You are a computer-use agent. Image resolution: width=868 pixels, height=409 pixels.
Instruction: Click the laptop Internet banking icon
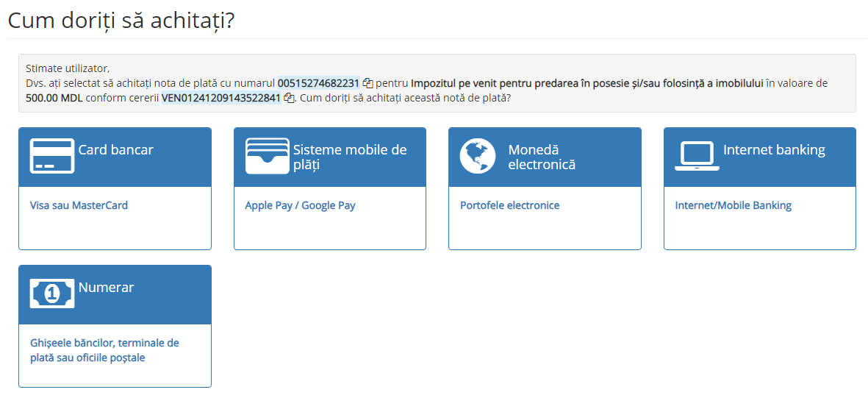(x=697, y=156)
